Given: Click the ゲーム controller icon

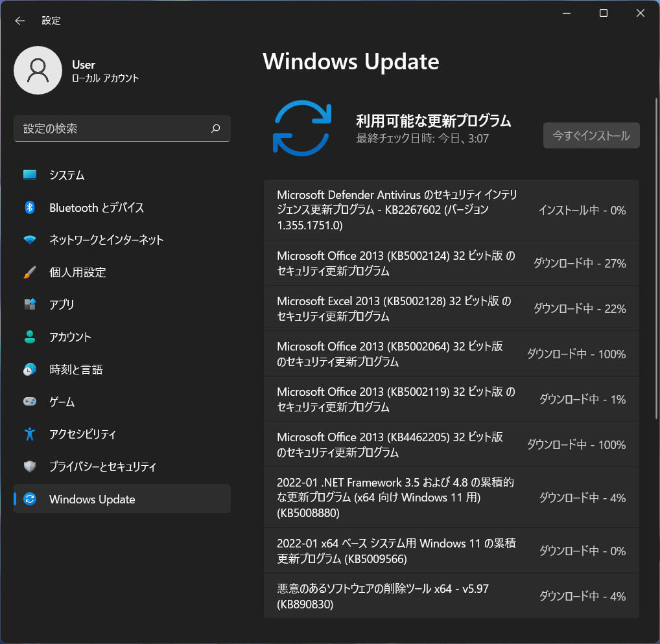Looking at the screenshot, I should (x=29, y=401).
